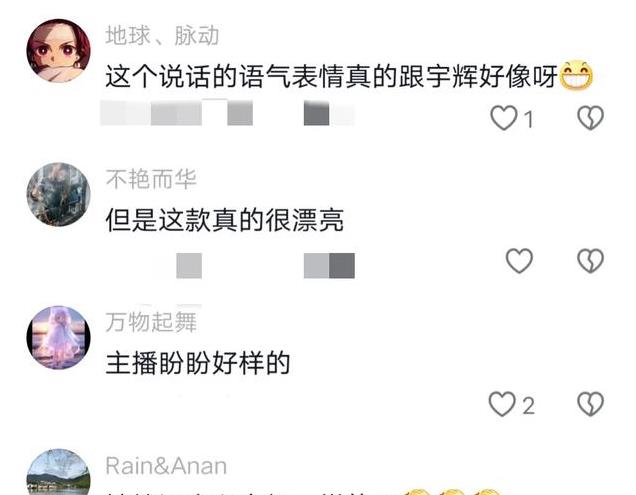636x495 pixels.
Task: Select the comment 主播盼盼好样的
Action: pyautogui.click(x=198, y=364)
